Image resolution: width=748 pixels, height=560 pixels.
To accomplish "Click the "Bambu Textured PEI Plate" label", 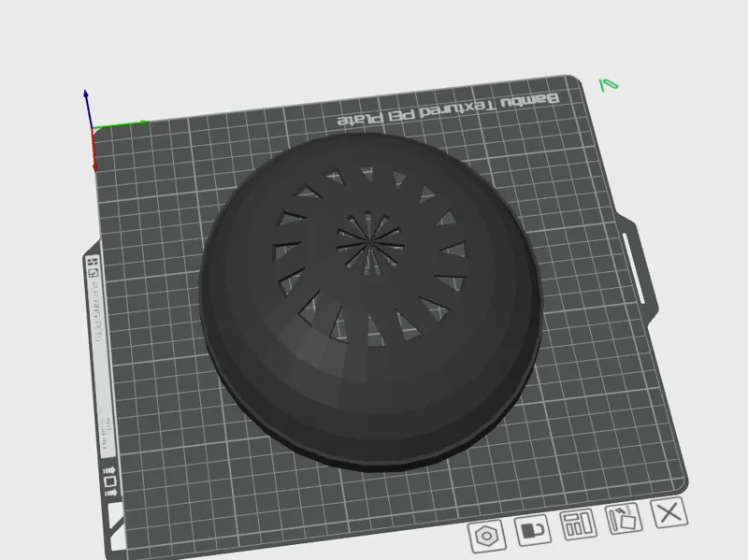I will 448,108.
